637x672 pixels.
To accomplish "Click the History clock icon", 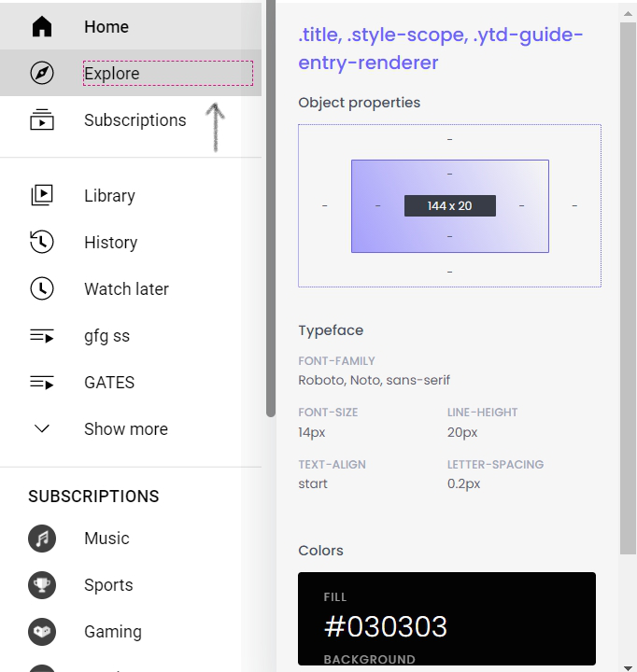I will 42,242.
